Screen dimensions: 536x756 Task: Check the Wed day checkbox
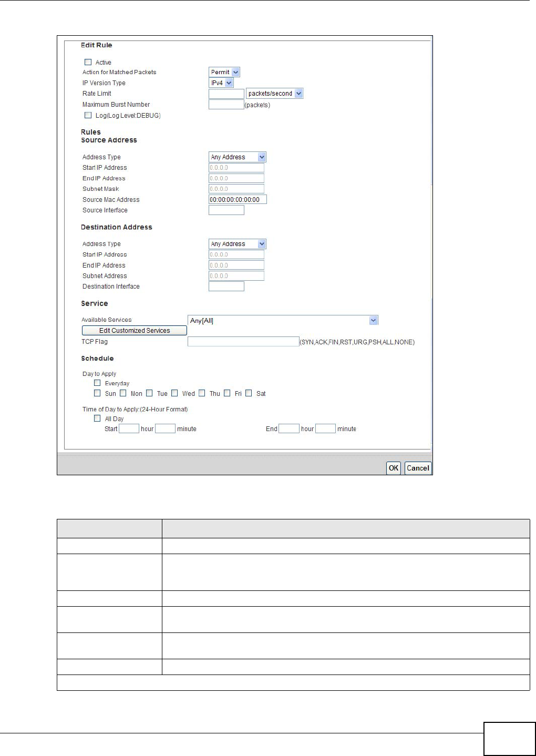tap(174, 393)
